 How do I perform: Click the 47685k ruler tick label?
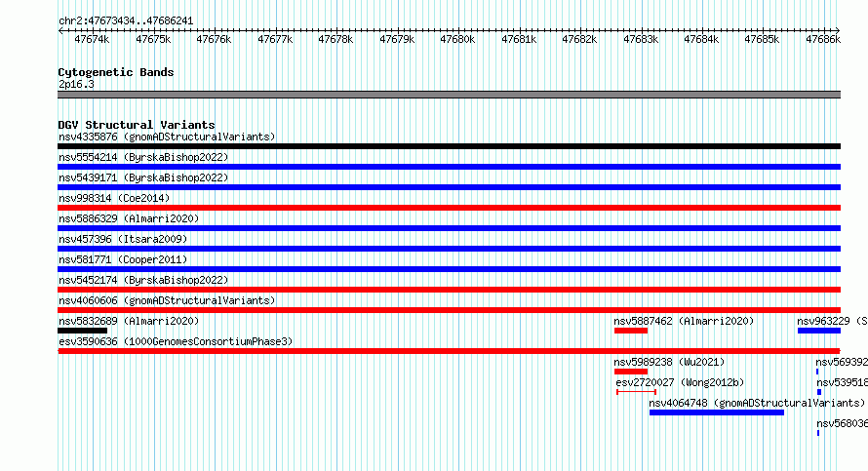pos(763,39)
